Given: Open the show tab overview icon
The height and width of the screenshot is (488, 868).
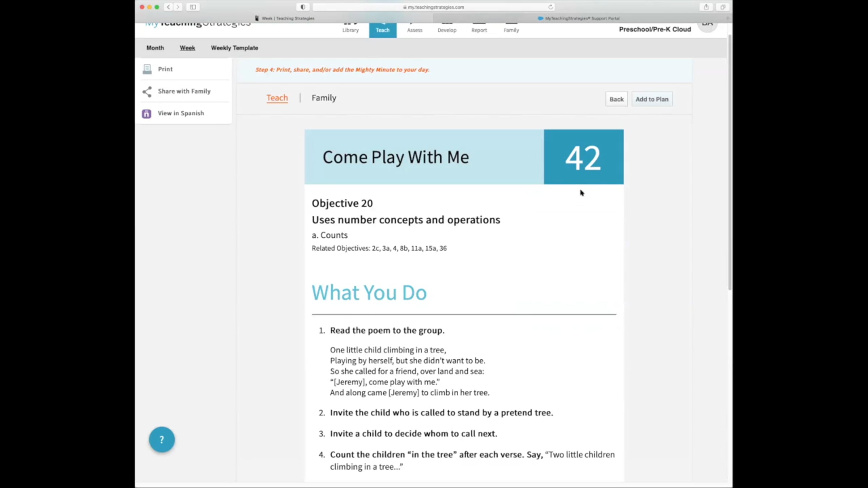Looking at the screenshot, I should pyautogui.click(x=722, y=7).
